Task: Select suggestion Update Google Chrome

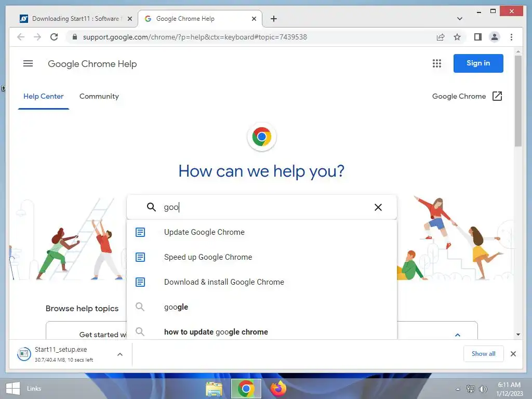Action: click(x=262, y=232)
